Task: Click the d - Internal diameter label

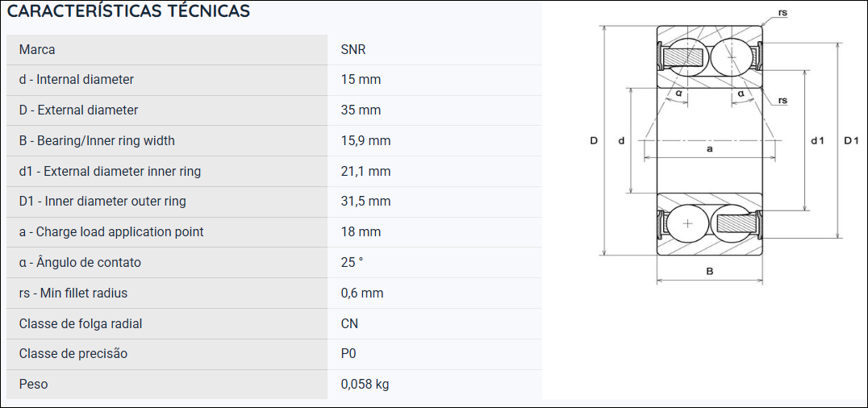Action: pyautogui.click(x=77, y=79)
